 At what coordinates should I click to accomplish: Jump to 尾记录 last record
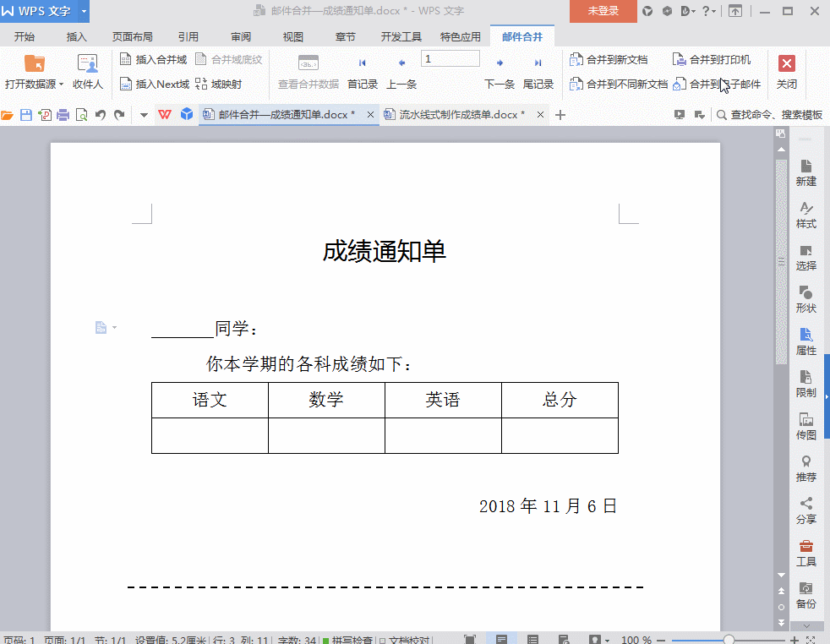point(538,73)
